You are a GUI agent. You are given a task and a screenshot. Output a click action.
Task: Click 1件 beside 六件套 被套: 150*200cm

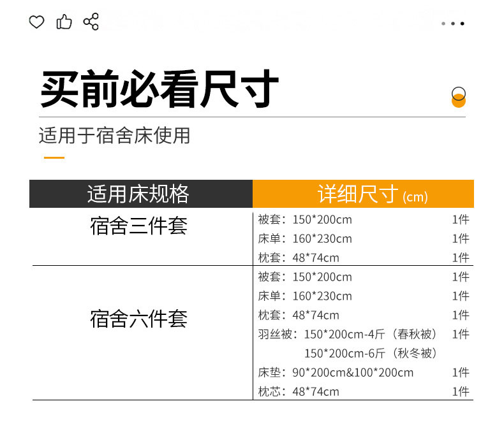461,277
